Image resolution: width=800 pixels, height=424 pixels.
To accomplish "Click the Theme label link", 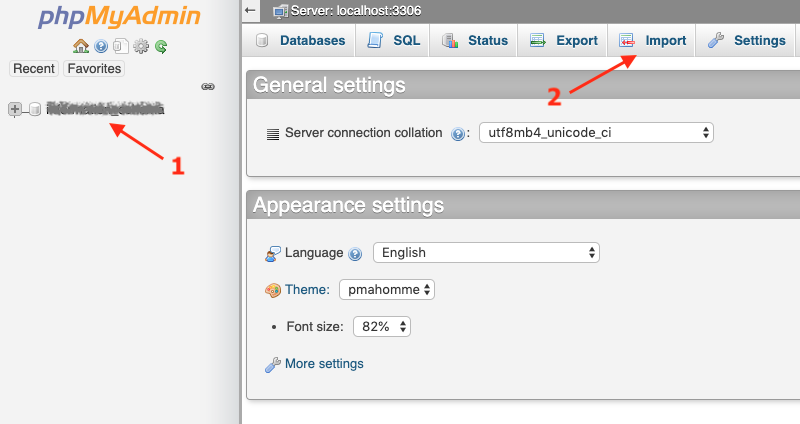I will coord(307,290).
